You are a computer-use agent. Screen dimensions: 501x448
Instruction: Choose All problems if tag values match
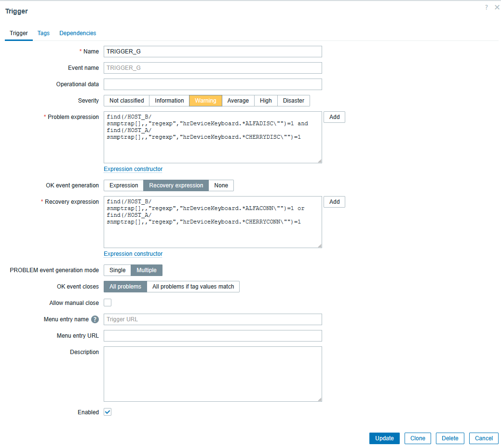point(193,287)
